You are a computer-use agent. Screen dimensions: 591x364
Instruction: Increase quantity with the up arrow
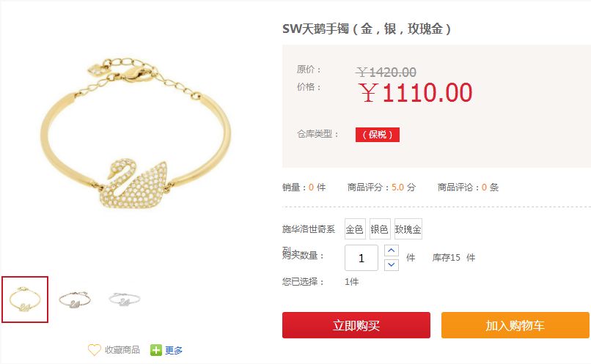pos(392,250)
